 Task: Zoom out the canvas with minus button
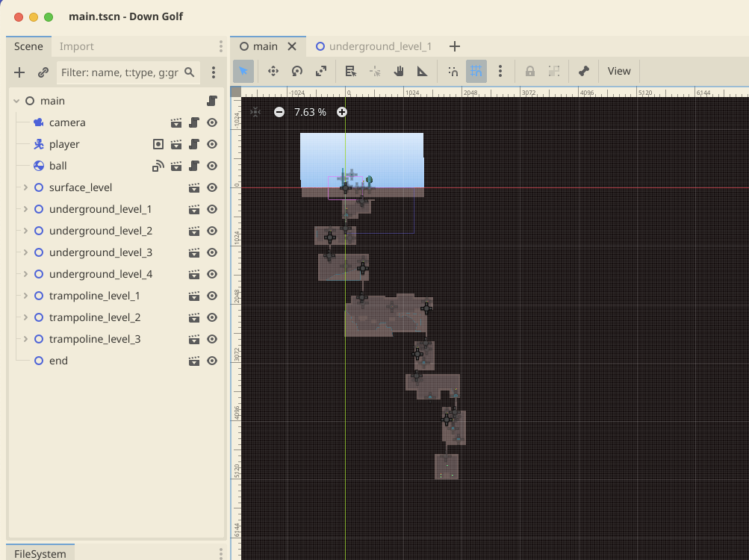pyautogui.click(x=279, y=112)
